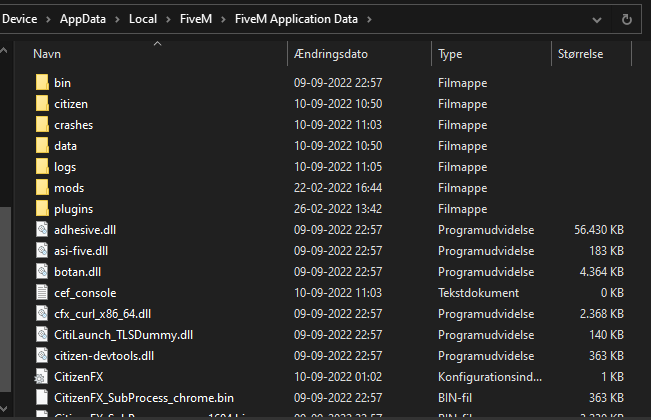The image size is (651, 420).
Task: Expand the chevron after FiveM Application Data
Action: click(369, 19)
